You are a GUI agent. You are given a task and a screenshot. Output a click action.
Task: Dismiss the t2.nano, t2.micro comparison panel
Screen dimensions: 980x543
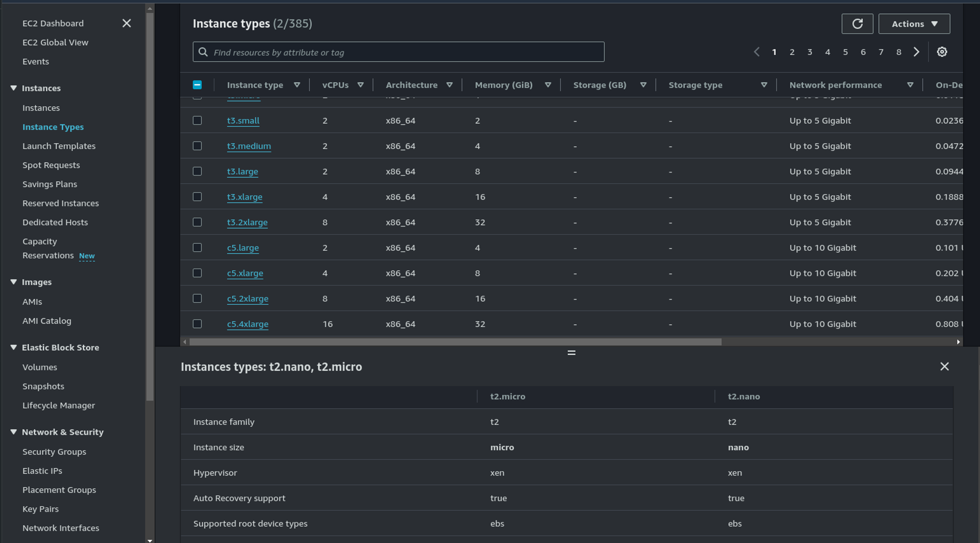coord(945,366)
